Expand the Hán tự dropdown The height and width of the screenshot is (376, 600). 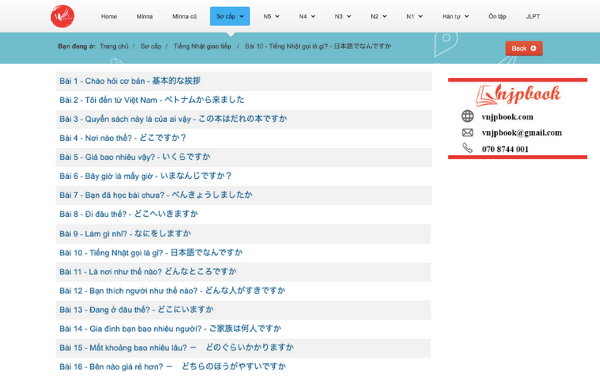point(455,16)
